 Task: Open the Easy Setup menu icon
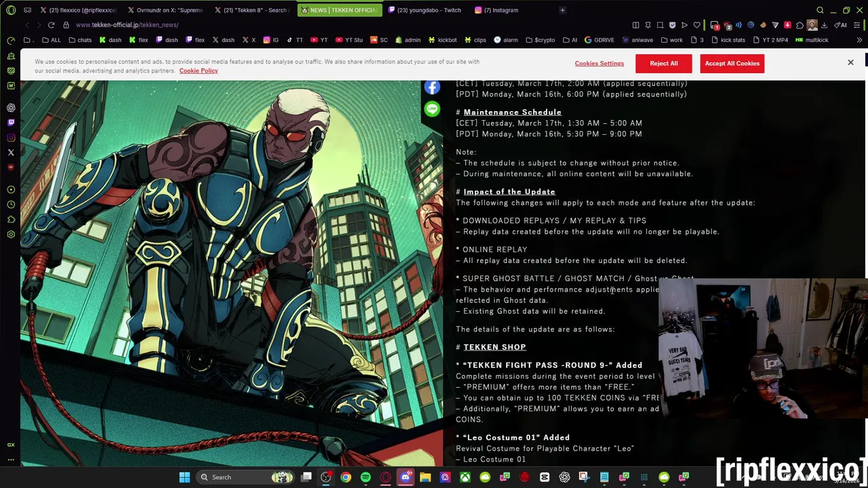(858, 25)
